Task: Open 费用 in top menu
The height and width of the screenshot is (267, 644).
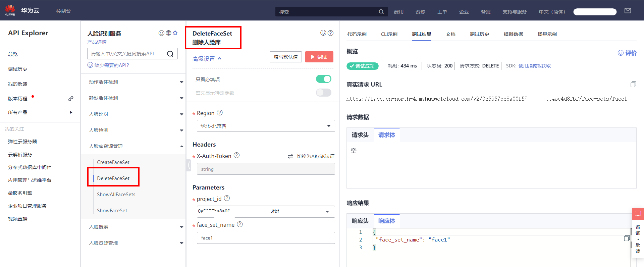Action: tap(398, 12)
